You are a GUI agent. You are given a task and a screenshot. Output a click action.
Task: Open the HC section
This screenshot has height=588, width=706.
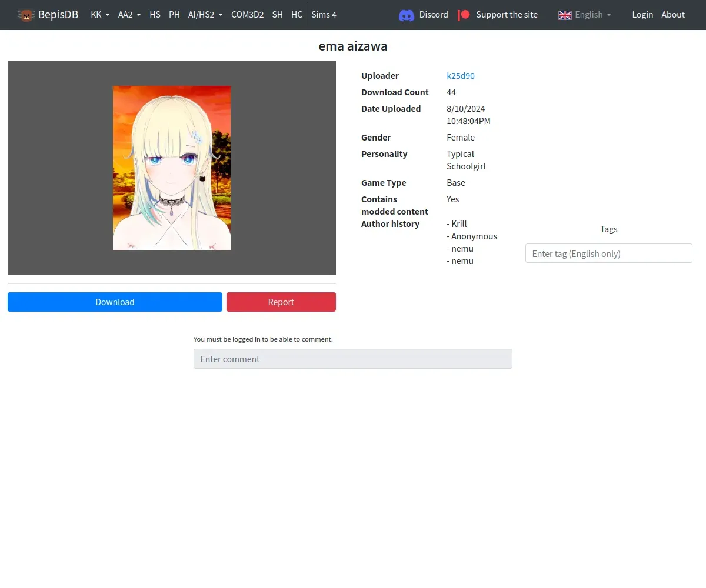(x=297, y=15)
